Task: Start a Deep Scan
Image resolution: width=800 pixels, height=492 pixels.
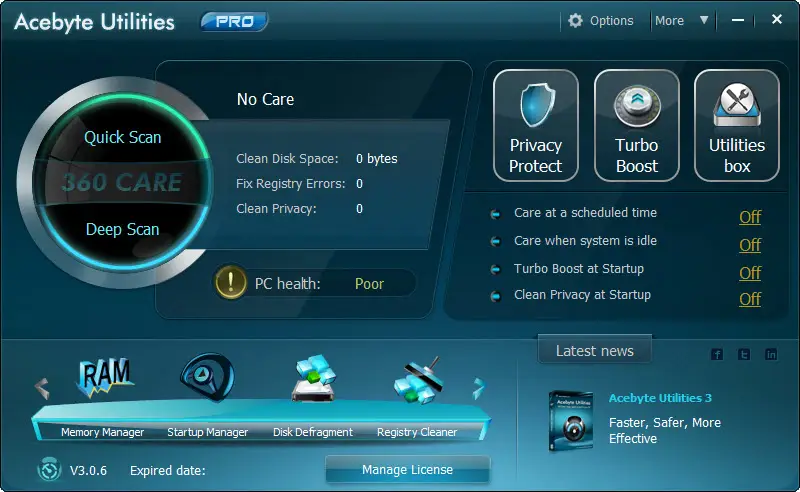Action: pyautogui.click(x=122, y=229)
